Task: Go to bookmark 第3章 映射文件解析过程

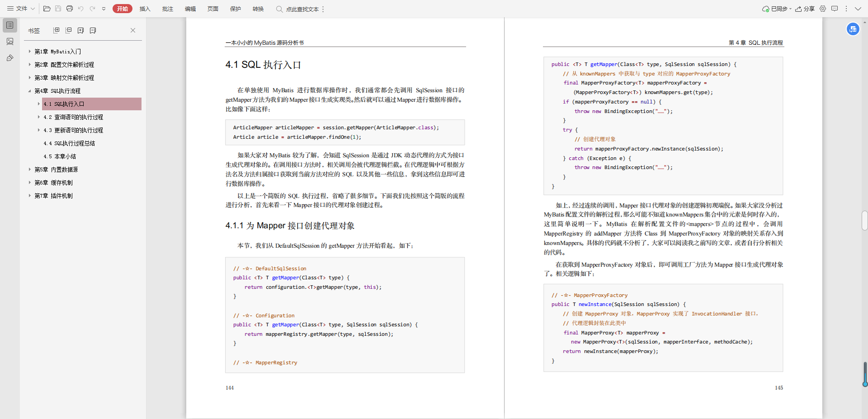Action: tap(64, 78)
